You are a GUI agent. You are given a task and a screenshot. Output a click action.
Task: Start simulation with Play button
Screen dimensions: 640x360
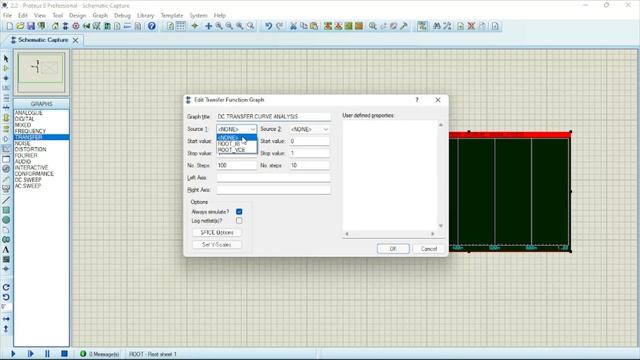13,354
